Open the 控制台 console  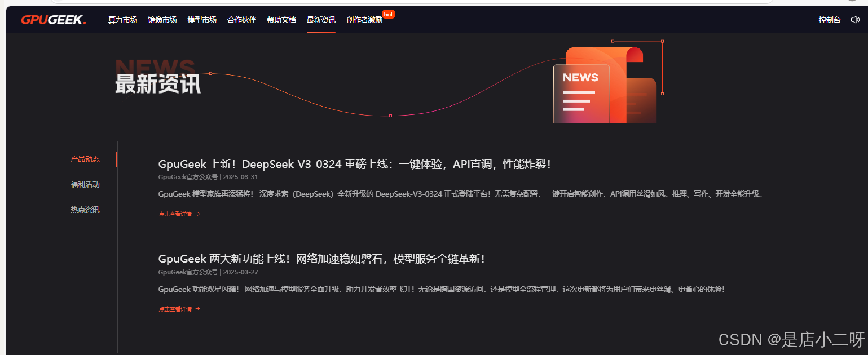(830, 20)
